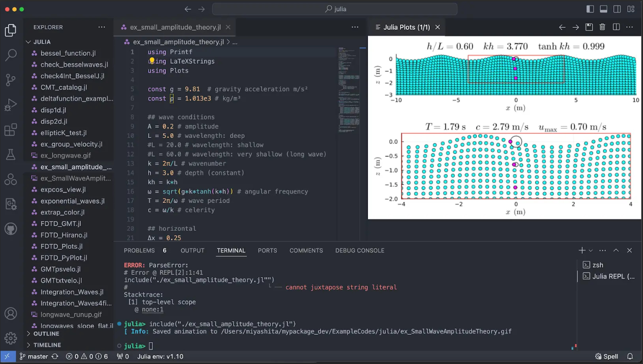
Task: Open the Extensions view icon
Action: [x=11, y=130]
